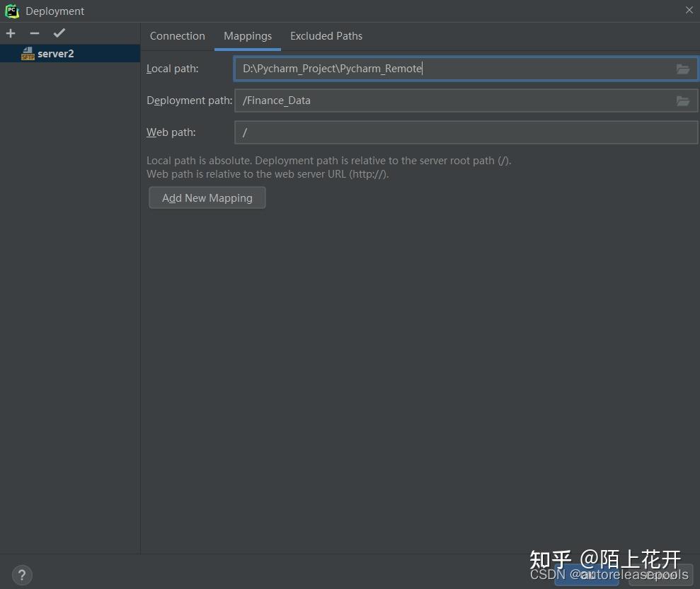Browse folders for the Deployment path

(x=682, y=101)
